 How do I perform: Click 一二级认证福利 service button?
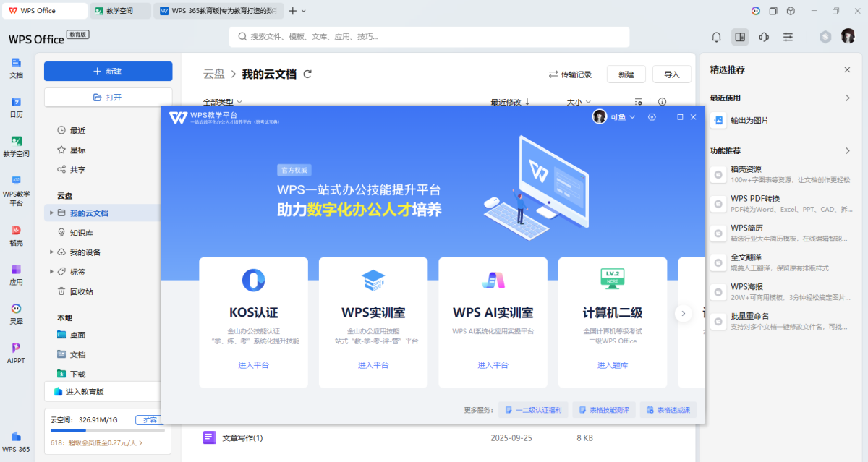[534, 410]
